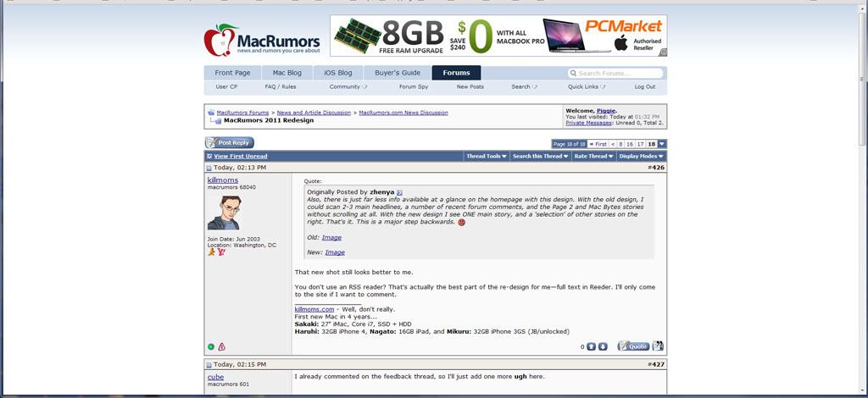Screen dimensions: 868x398
Task: Open the Thread Tools dropdown
Action: click(486, 157)
